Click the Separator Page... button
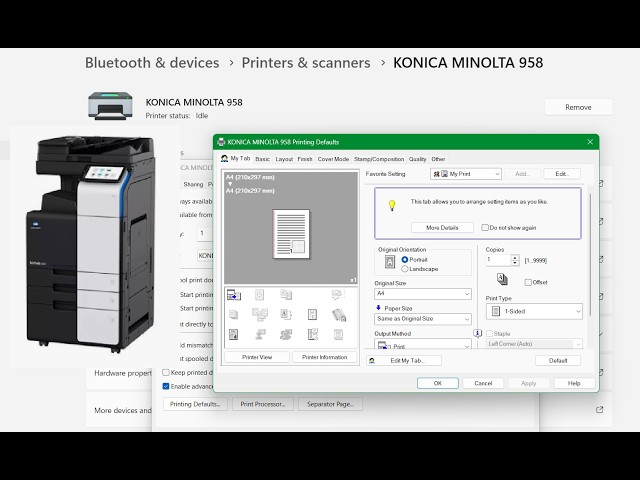This screenshot has width=640, height=480. pyautogui.click(x=330, y=404)
